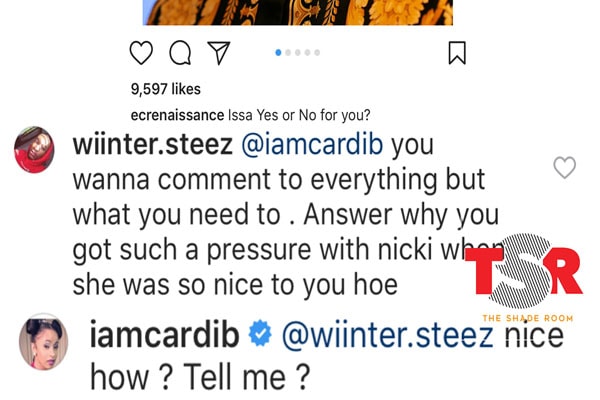Open comments with the speech bubble icon
Viewport: 600px width, 400px height.
coord(180,52)
